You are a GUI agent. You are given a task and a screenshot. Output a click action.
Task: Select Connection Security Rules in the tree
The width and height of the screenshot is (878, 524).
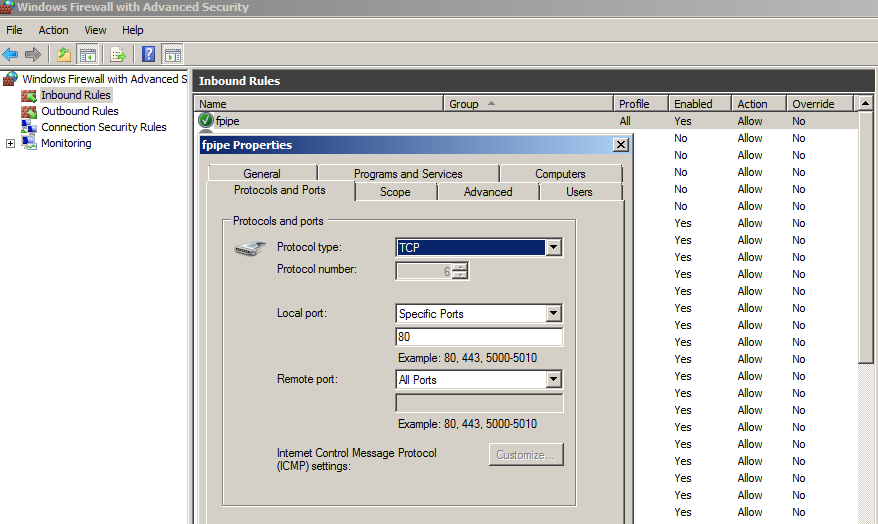104,127
